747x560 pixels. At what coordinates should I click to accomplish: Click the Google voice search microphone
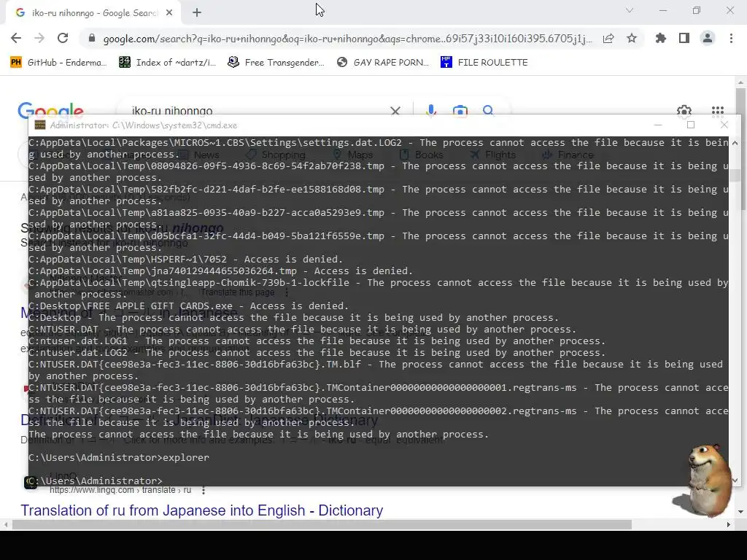(x=431, y=111)
